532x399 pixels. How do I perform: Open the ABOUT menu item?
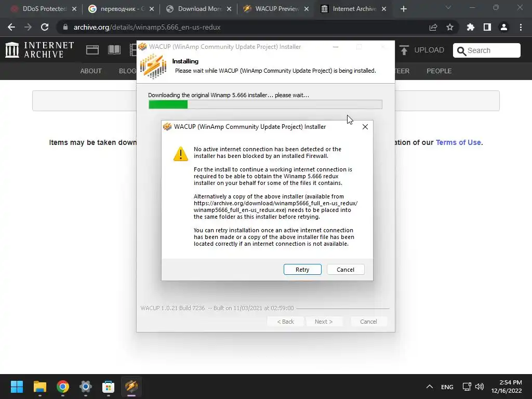pos(91,71)
